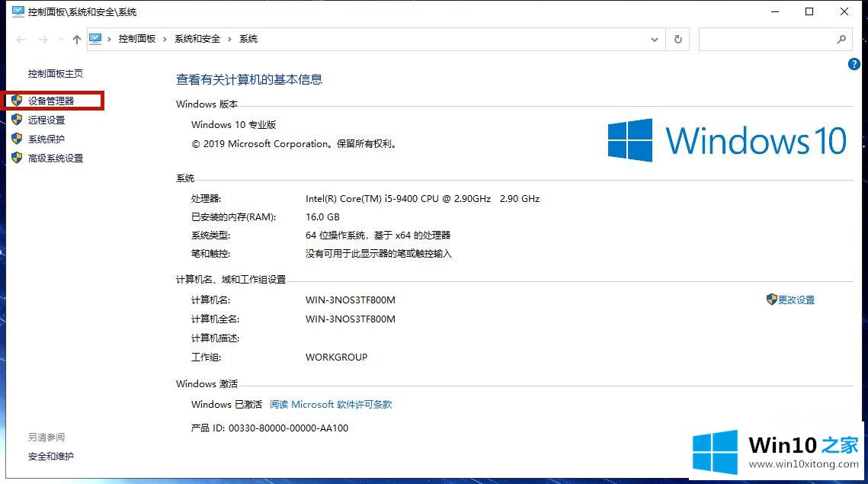Click the shield icon beside 高级系统设置

click(x=17, y=158)
